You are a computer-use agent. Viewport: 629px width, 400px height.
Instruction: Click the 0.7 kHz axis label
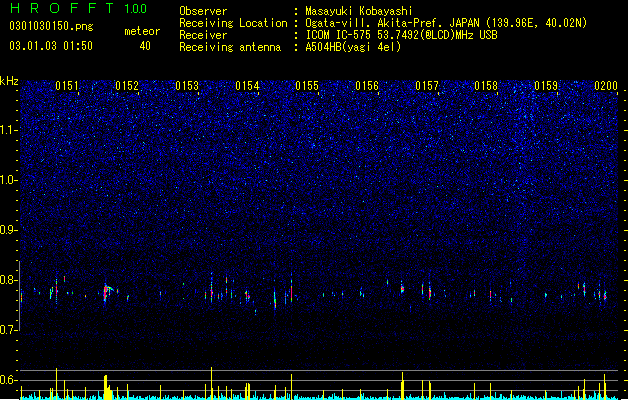[8, 330]
